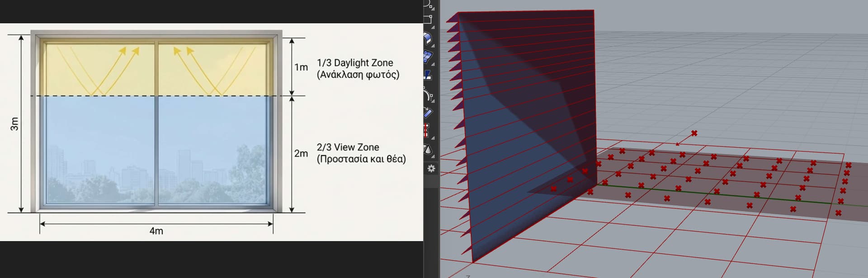Click the blue extrude tool below mesh icon

[x=427, y=75]
